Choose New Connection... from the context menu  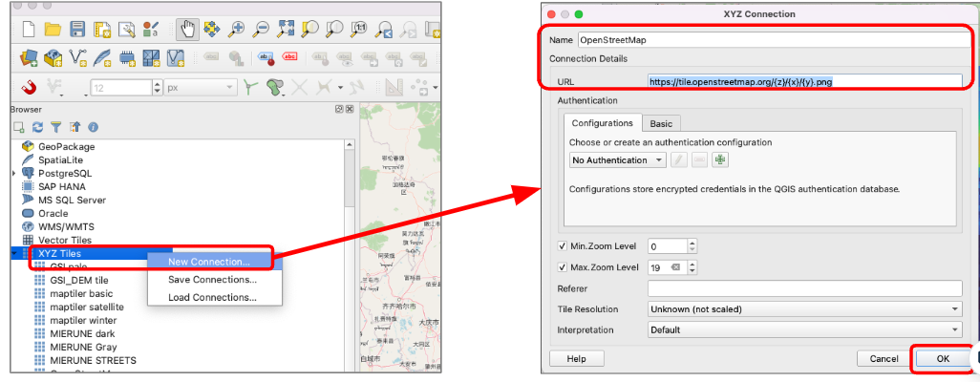coord(214,262)
